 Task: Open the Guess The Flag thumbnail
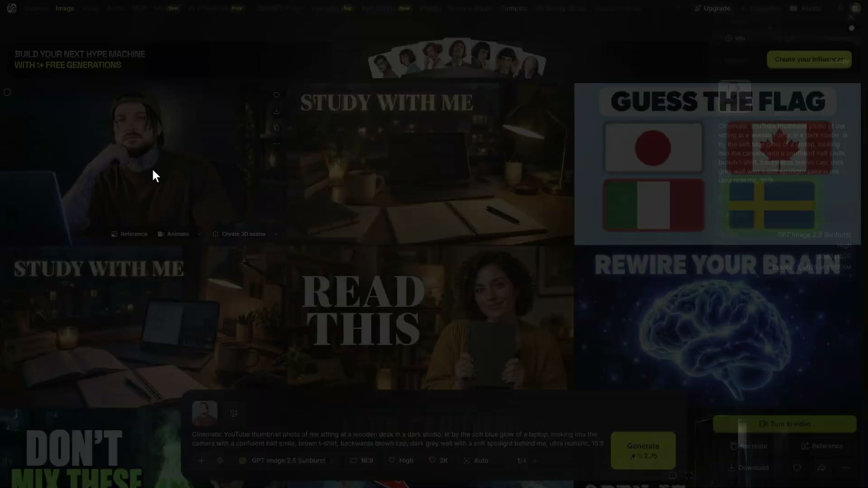[x=717, y=164]
